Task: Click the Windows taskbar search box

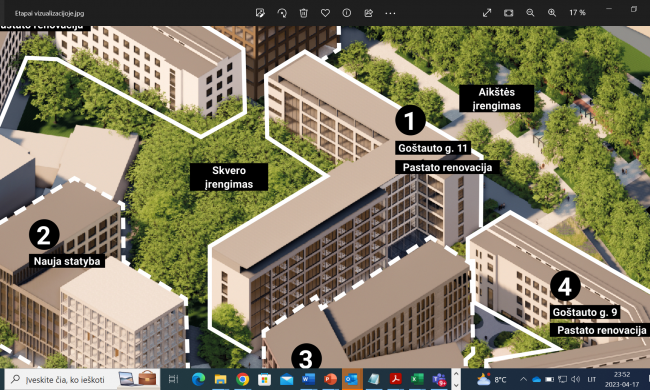Action: tap(82, 379)
